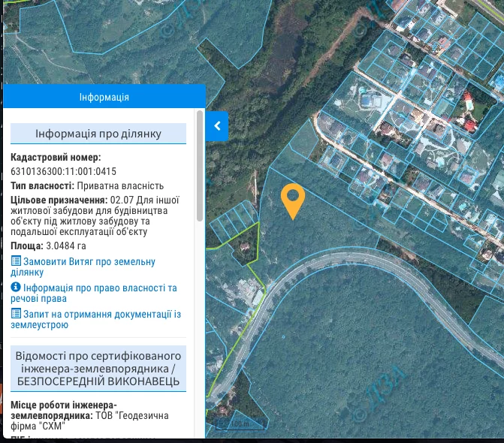Select the cadastral number 6310136300:11:001:0415
This screenshot has height=443, width=504.
(x=63, y=171)
